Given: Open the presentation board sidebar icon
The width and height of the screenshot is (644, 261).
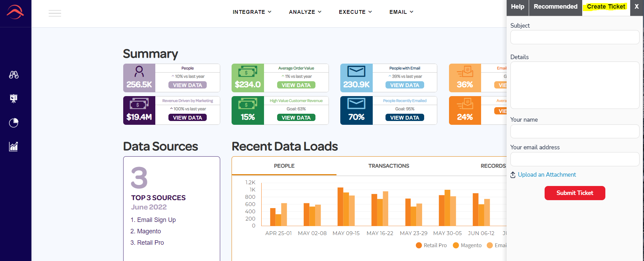Looking at the screenshot, I should 14,99.
